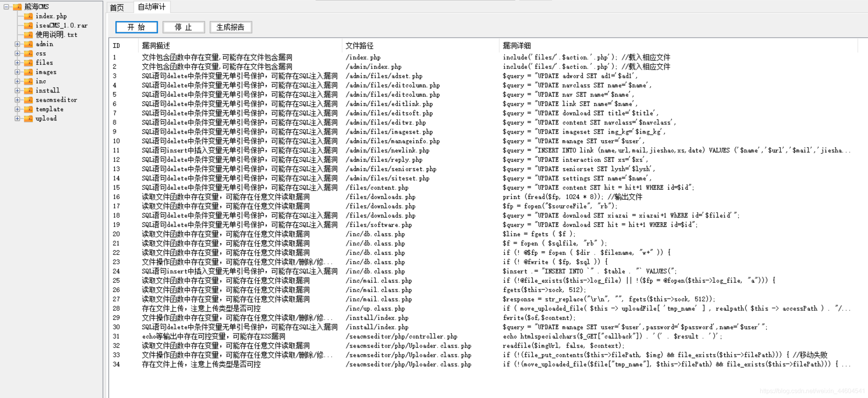The width and height of the screenshot is (868, 398).
Task: Click the css folder icon
Action: pyautogui.click(x=29, y=53)
